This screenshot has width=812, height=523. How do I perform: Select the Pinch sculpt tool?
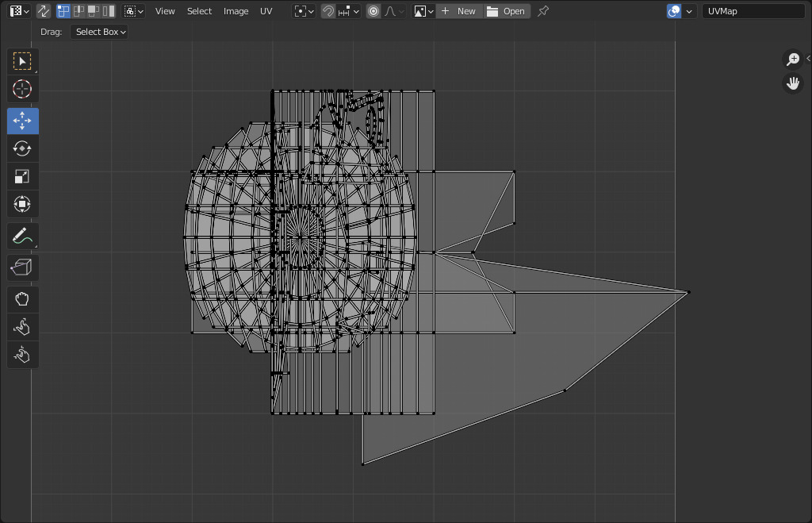pos(22,355)
